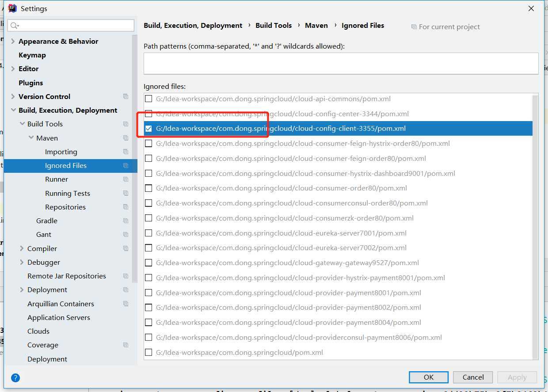Expand Appearance & Behavior section

coord(13,41)
